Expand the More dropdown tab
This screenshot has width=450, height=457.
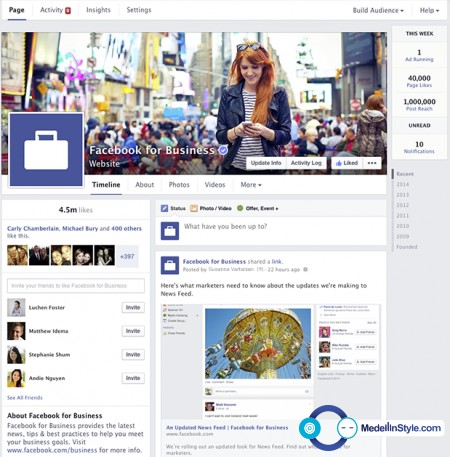pos(251,185)
